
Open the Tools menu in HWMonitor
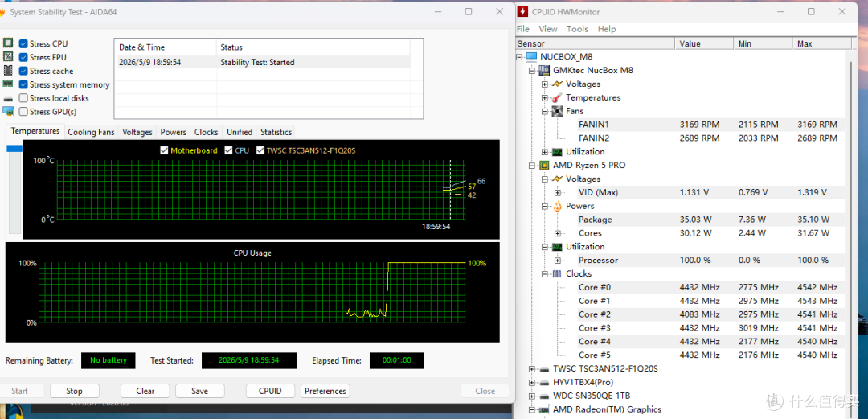point(577,29)
